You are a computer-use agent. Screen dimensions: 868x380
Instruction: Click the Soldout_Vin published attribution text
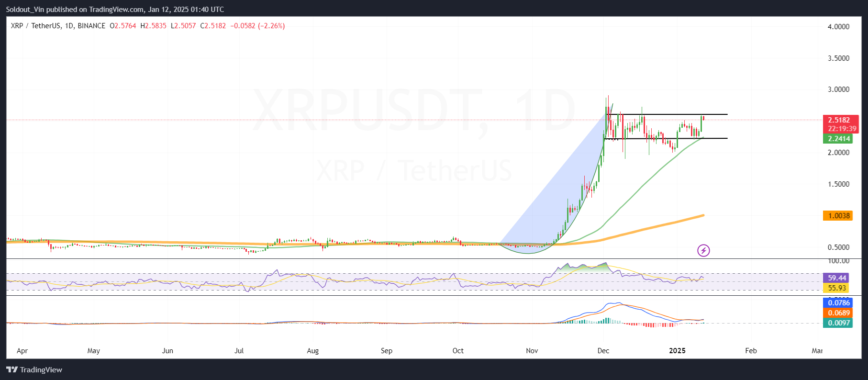(x=115, y=9)
